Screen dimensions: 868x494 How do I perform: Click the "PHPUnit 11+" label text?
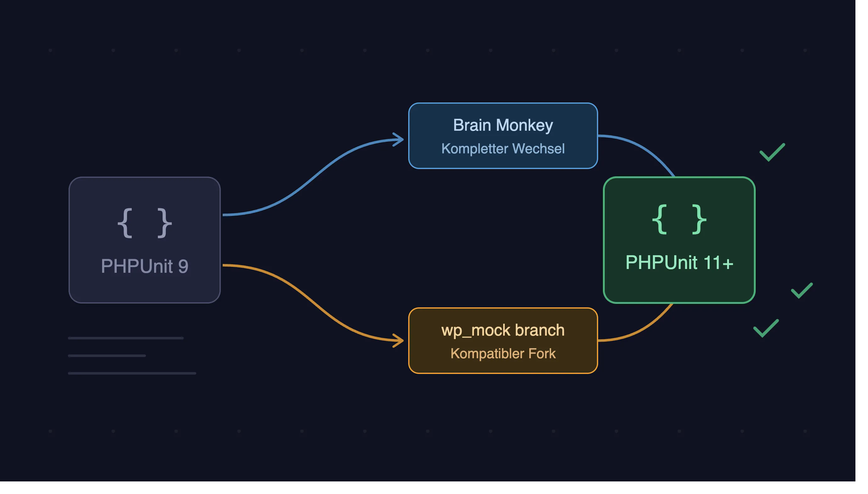click(679, 263)
